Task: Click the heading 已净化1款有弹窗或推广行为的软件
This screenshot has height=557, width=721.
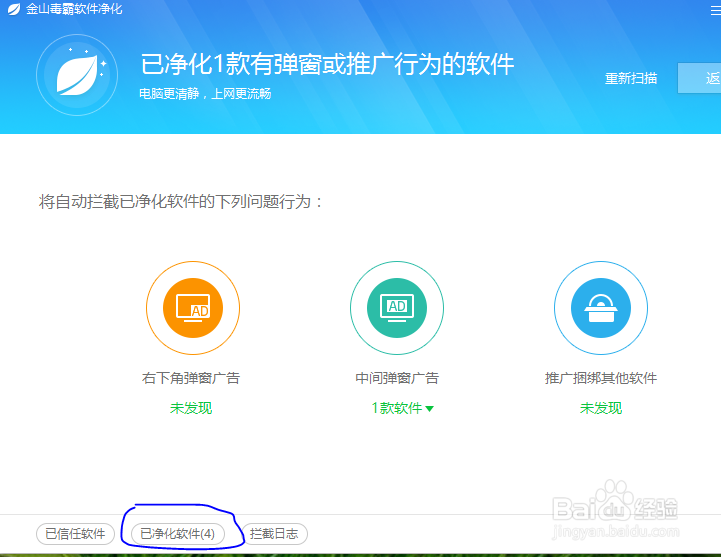Action: tap(327, 64)
